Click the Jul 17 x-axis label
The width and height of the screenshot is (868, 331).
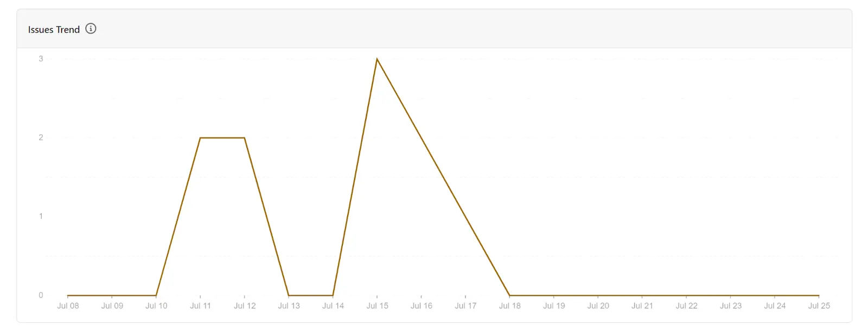[x=465, y=306]
